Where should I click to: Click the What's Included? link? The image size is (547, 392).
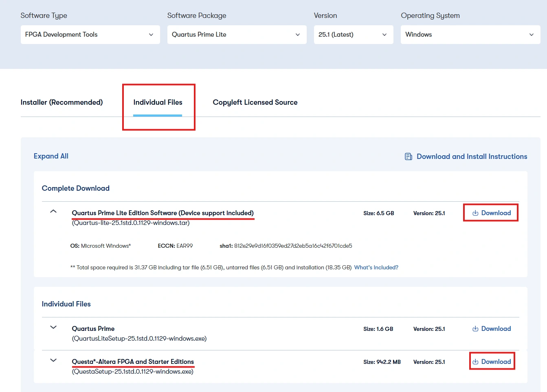tap(376, 267)
